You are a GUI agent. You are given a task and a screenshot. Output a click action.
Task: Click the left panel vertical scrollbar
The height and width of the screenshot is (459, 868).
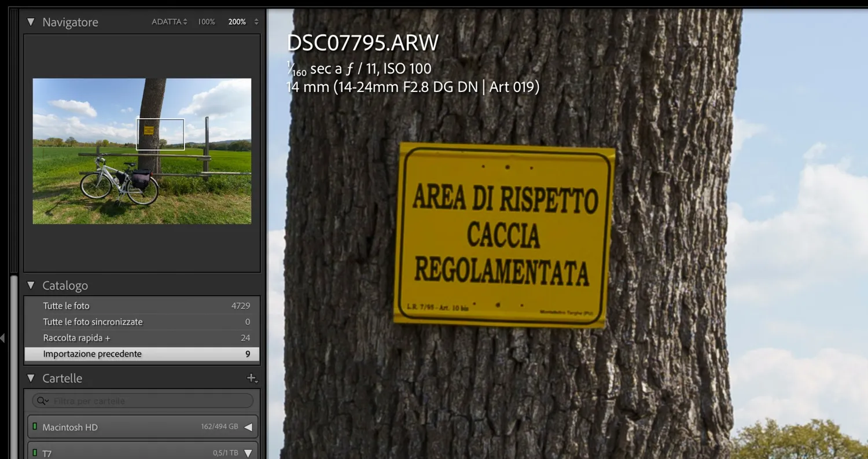point(13,367)
